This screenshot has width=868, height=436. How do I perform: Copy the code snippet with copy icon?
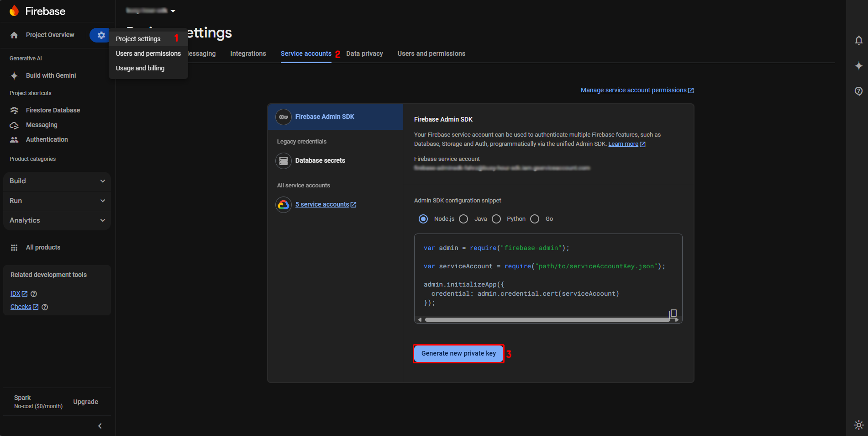point(673,313)
